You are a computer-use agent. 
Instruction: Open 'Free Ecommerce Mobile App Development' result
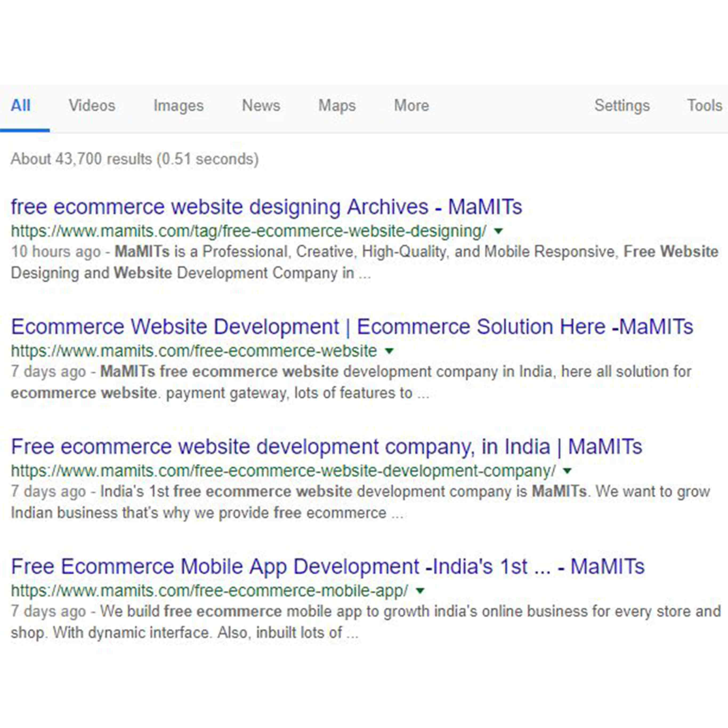[x=327, y=566]
